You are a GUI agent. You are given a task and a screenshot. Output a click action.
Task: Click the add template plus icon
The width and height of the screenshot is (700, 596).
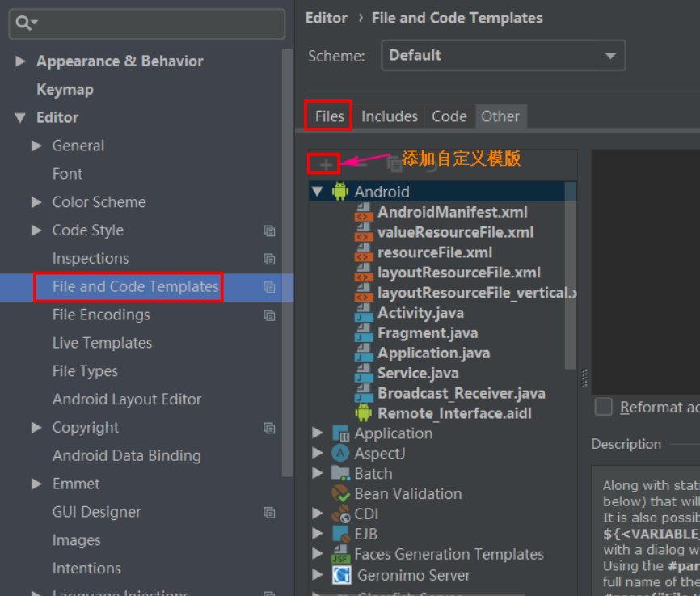coord(326,165)
